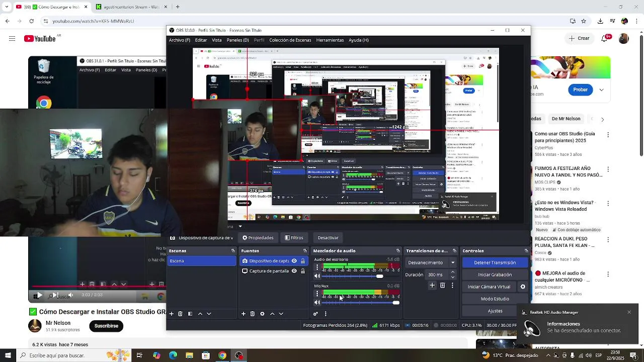Open Paneles (D) menu in OBS 32
Viewport: 644px width, 362px height.
pos(237,40)
